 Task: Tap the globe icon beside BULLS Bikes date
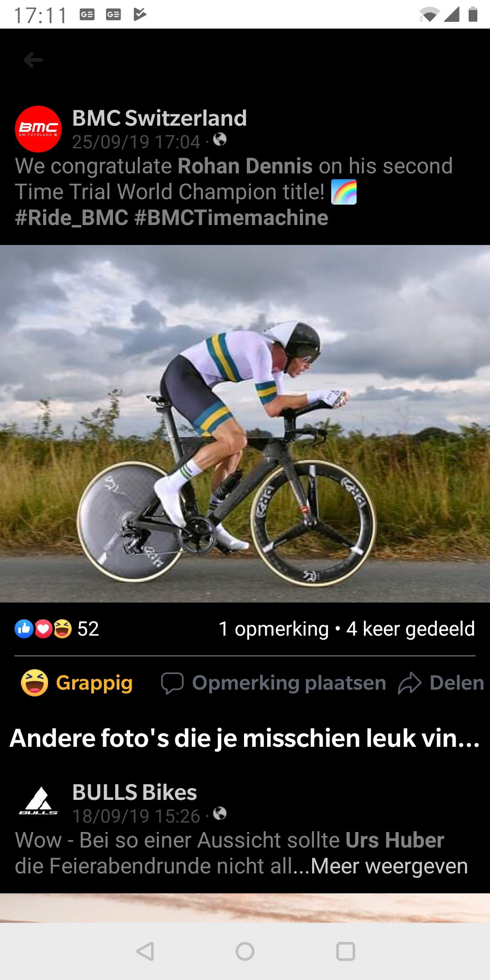(220, 813)
